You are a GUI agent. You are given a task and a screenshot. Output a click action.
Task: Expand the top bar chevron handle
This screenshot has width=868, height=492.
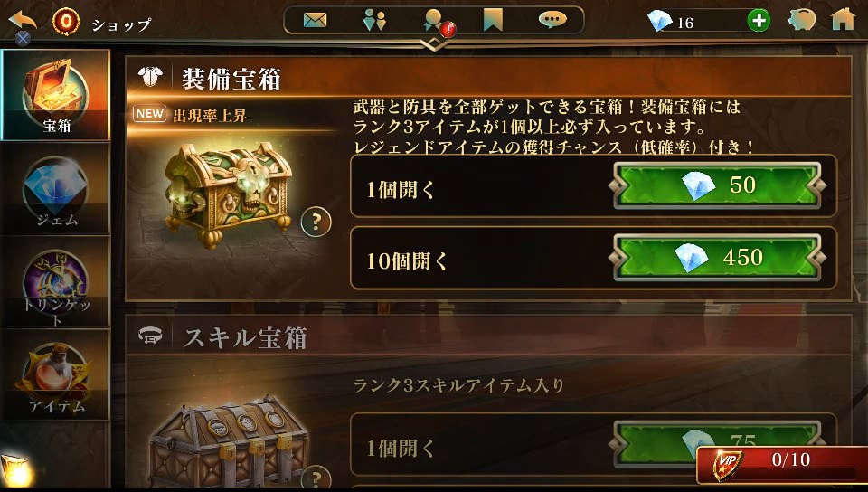pos(434,44)
